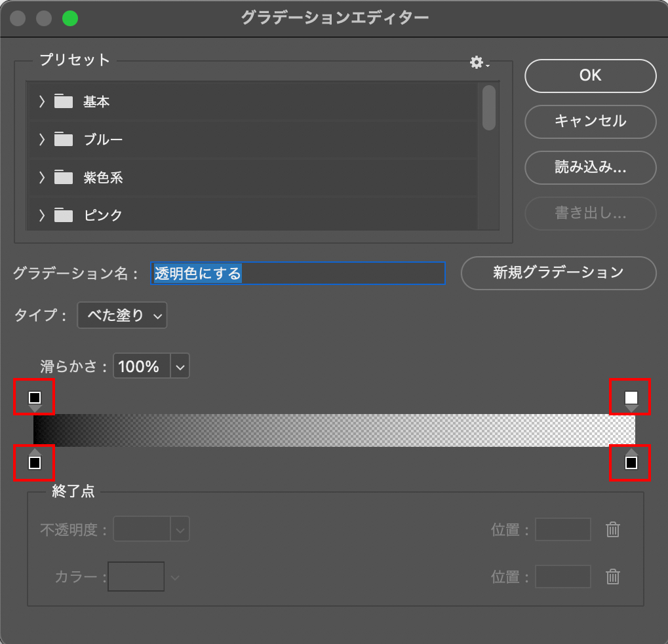Expand the ブルー preset folder chevron
Screen dimensions: 668x644
(42, 140)
